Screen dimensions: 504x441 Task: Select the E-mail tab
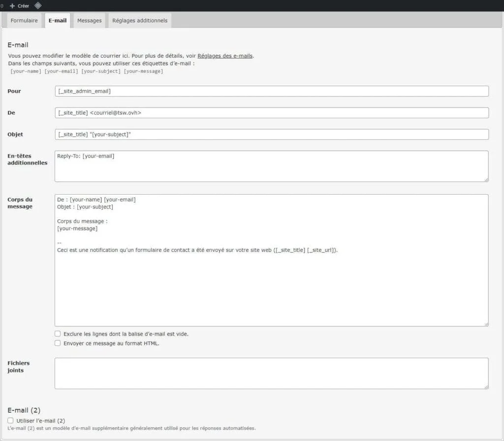pyautogui.click(x=58, y=21)
